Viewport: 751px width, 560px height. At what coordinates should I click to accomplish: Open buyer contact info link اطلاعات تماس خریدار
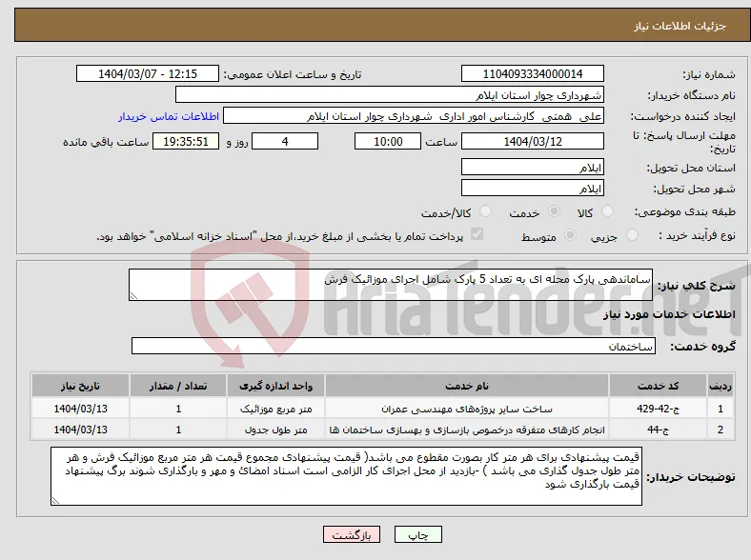click(169, 116)
